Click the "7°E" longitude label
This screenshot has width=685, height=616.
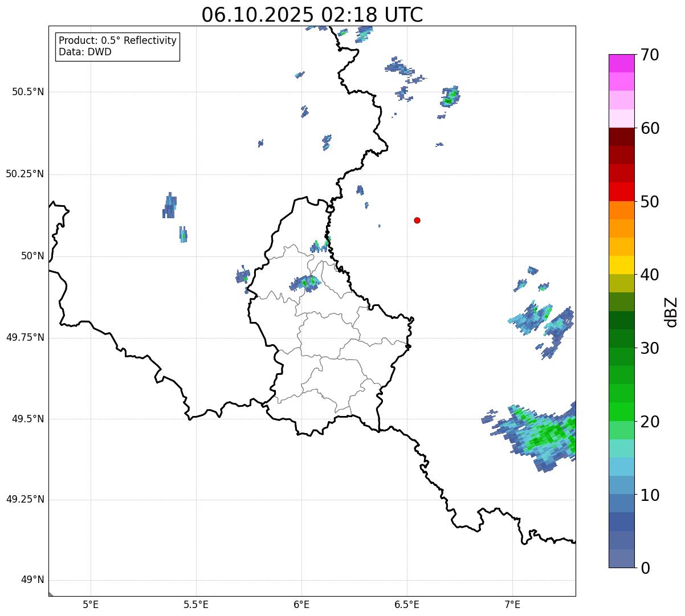[512, 605]
